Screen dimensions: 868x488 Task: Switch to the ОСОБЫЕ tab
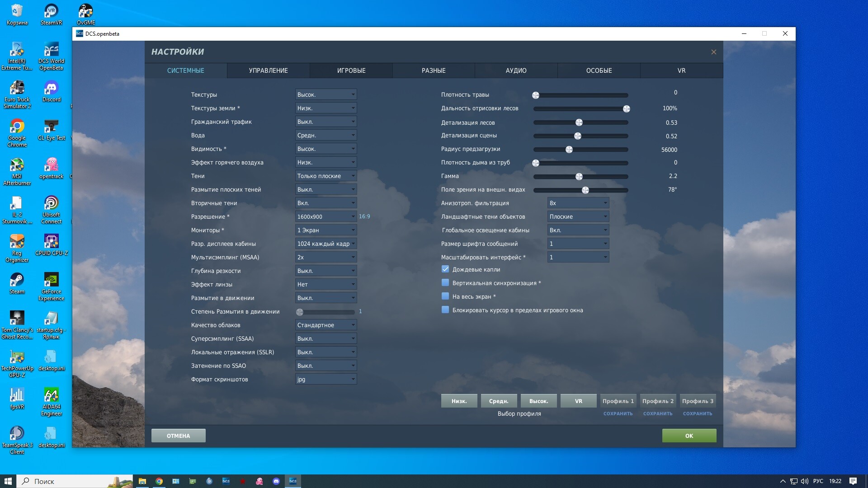[x=599, y=70]
